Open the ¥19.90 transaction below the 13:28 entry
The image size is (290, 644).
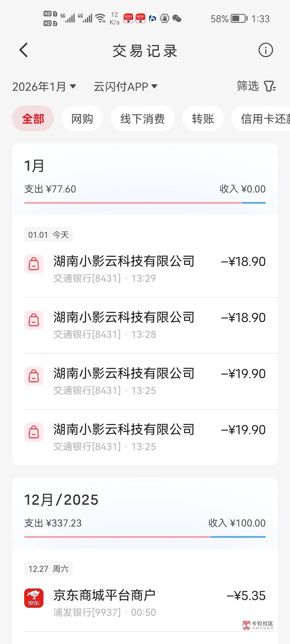pyautogui.click(x=145, y=381)
